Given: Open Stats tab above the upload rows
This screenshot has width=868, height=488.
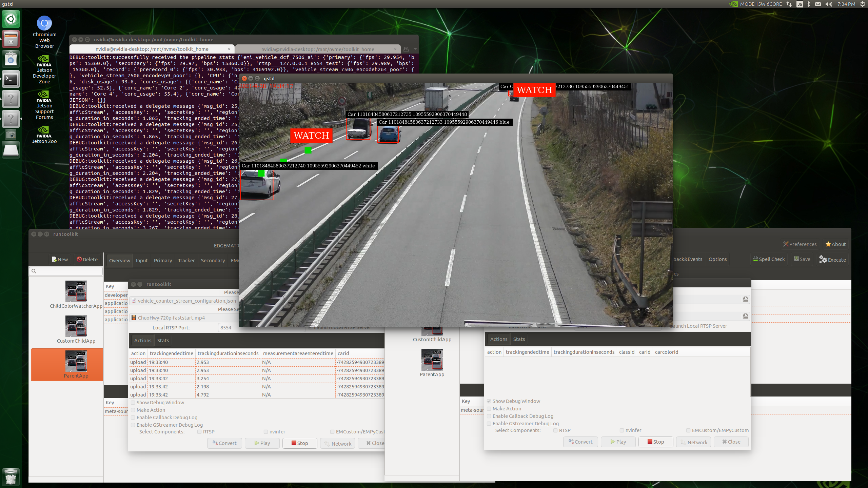Looking at the screenshot, I should 163,341.
